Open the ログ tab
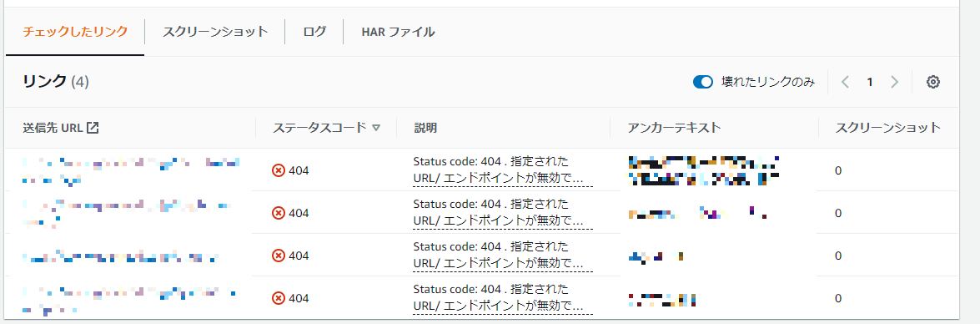This screenshot has width=980, height=324. pos(314,32)
